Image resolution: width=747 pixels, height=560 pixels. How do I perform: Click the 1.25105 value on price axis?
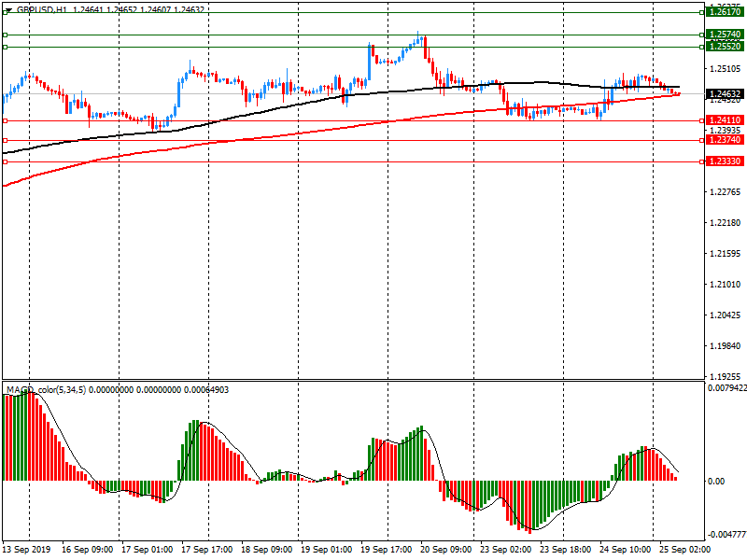pyautogui.click(x=726, y=69)
